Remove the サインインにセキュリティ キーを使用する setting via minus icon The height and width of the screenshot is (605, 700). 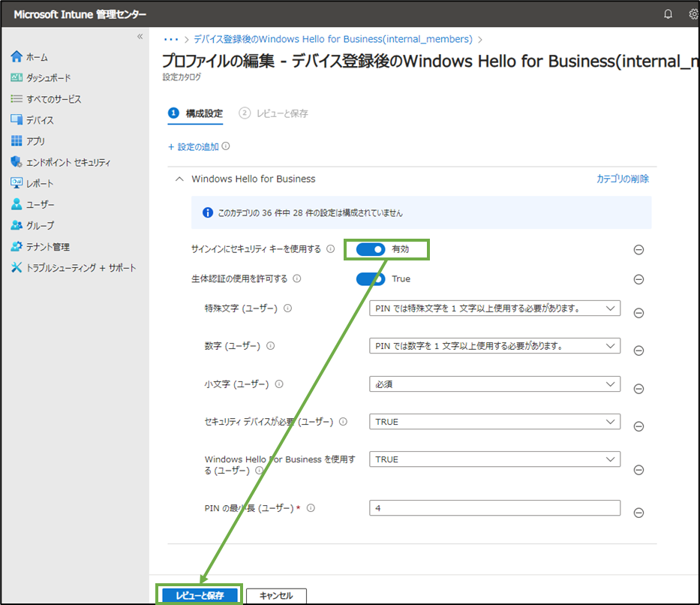tap(638, 250)
